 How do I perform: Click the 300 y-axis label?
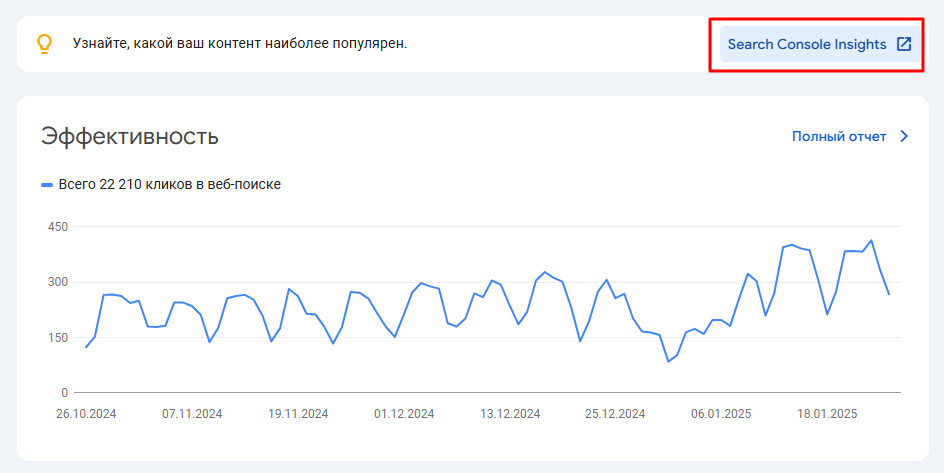point(57,282)
